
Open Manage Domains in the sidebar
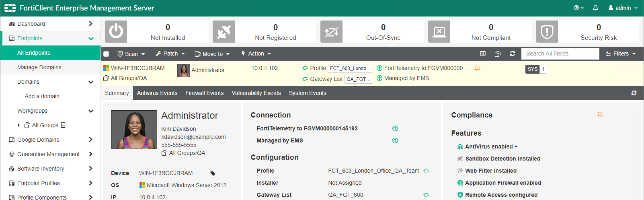[x=39, y=67]
